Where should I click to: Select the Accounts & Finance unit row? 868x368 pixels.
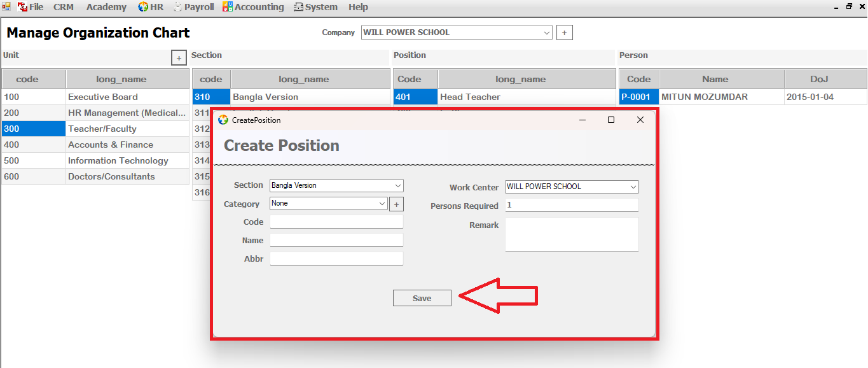95,145
